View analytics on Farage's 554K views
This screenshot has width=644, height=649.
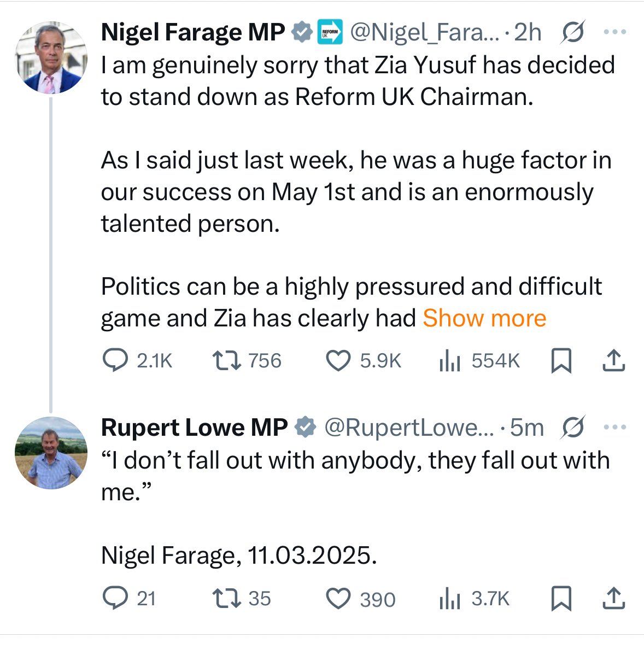click(x=450, y=361)
